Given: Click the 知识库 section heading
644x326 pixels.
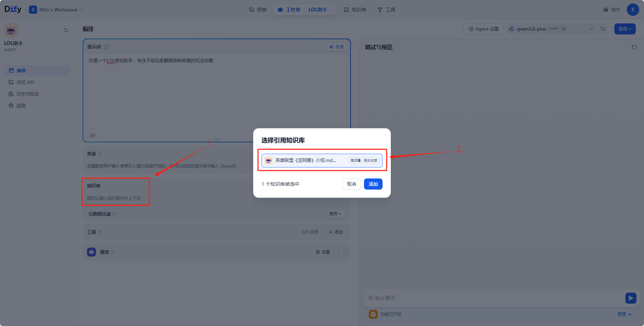Looking at the screenshot, I should pyautogui.click(x=94, y=186).
